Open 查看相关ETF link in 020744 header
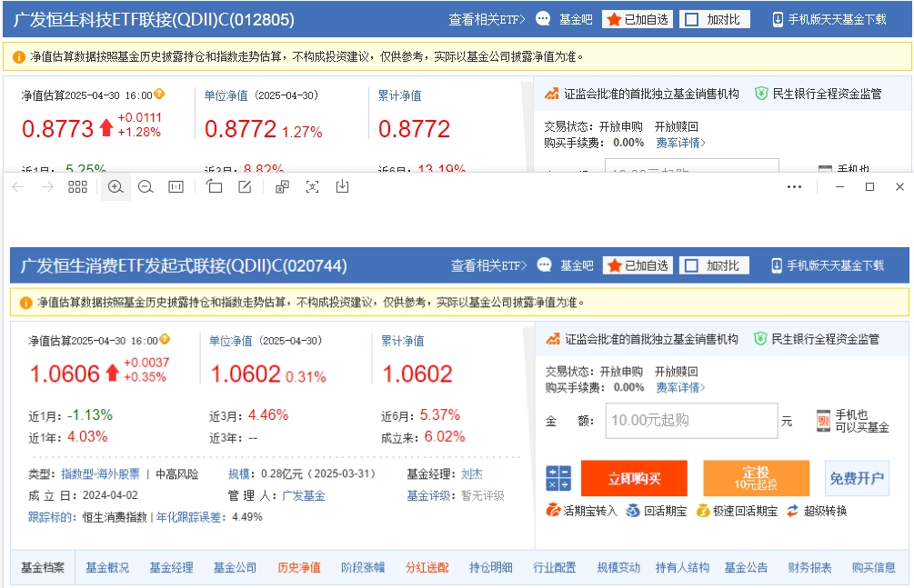 coord(488,265)
